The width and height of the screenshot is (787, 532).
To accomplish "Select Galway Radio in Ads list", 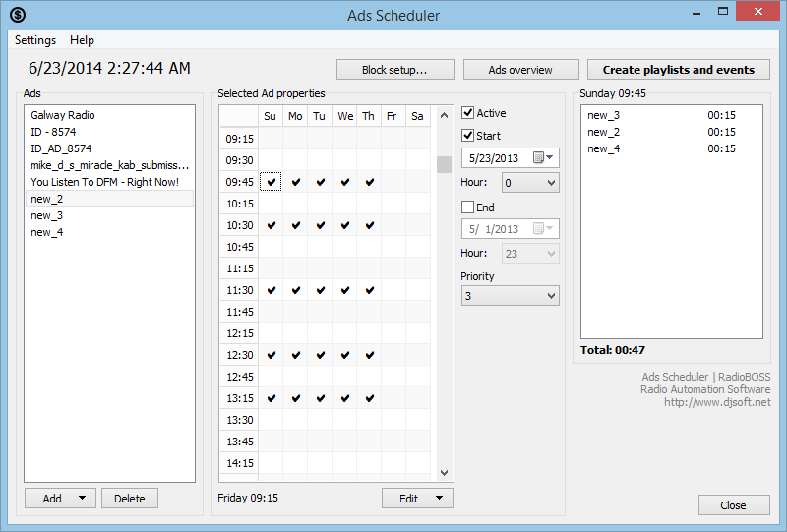I will (109, 115).
